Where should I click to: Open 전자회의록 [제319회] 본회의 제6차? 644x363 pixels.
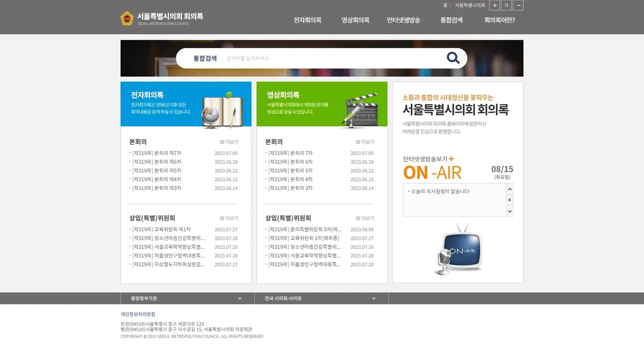[157, 162]
